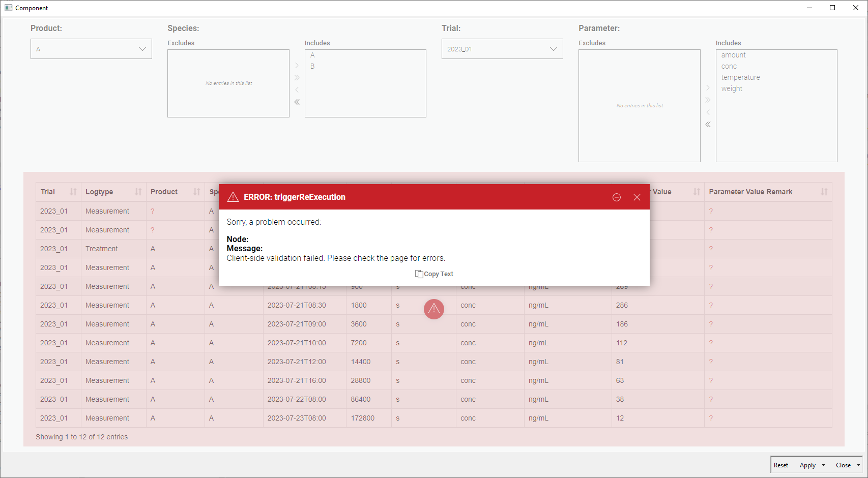The width and height of the screenshot is (868, 478).
Task: Sort by Parameter Value Remark column
Action: [824, 192]
